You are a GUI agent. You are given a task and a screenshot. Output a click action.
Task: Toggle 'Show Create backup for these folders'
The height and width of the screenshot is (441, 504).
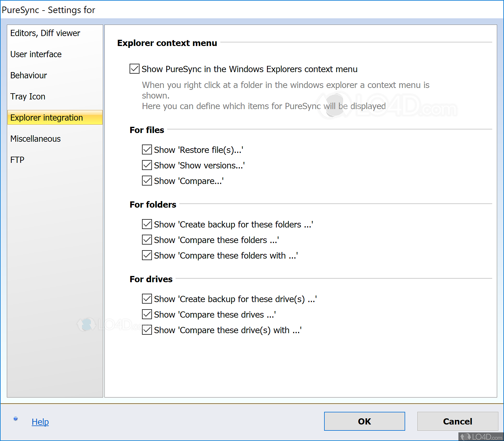pyautogui.click(x=146, y=224)
